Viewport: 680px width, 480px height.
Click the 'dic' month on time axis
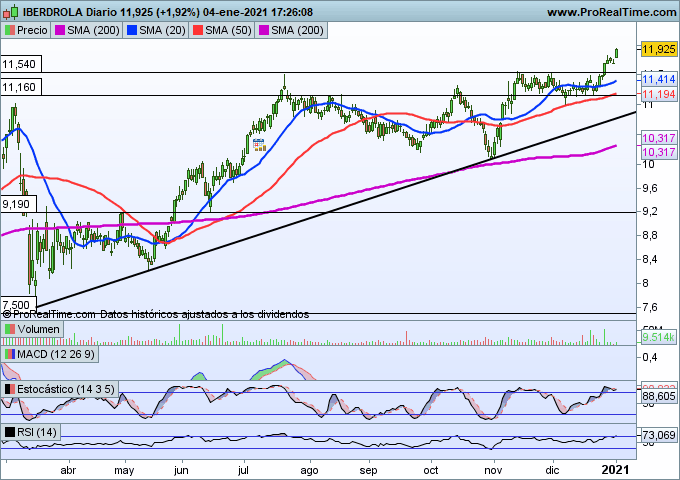(x=552, y=470)
